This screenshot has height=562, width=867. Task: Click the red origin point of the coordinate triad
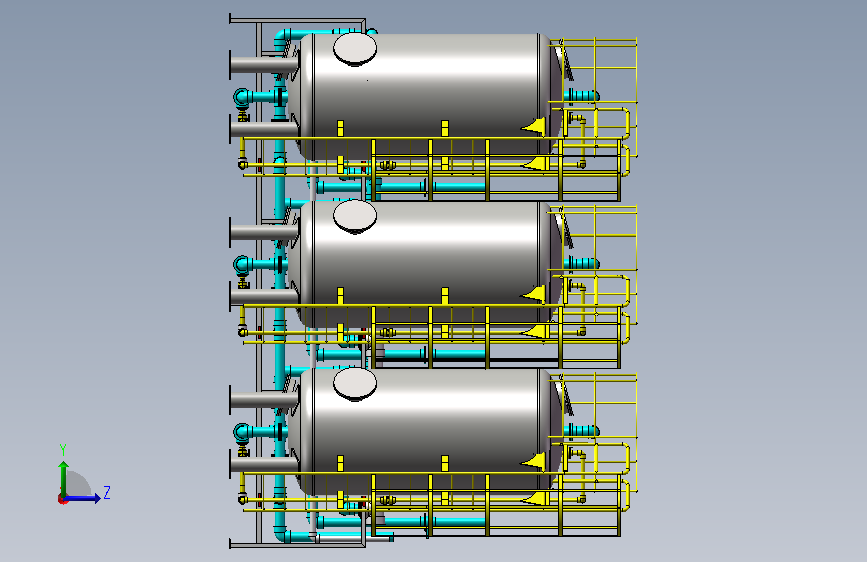[62, 499]
